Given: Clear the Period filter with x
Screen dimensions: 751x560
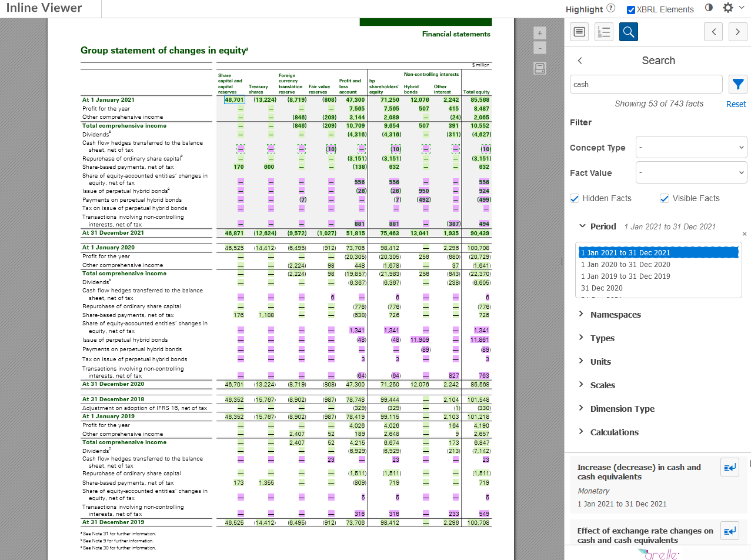Looking at the screenshot, I should (x=744, y=234).
